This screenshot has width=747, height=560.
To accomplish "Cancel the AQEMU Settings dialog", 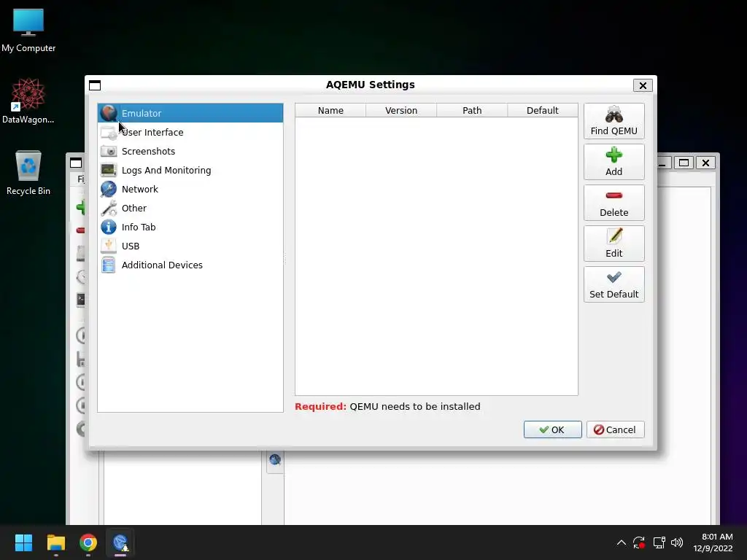I will (616, 429).
